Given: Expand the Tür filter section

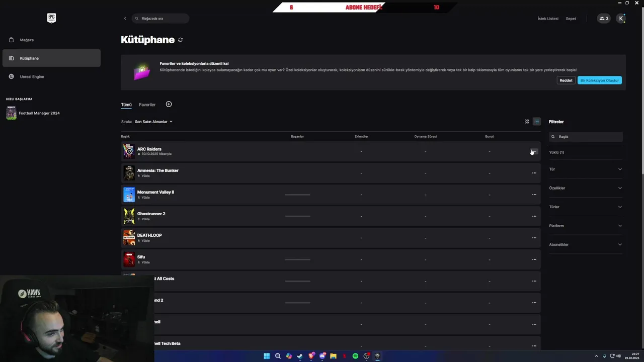Looking at the screenshot, I should click(x=586, y=169).
